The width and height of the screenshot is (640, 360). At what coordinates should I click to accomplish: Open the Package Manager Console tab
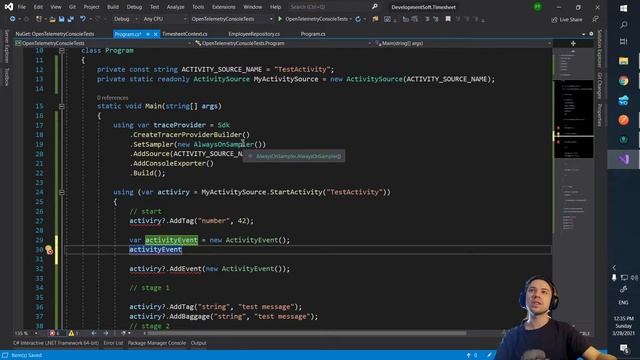[x=157, y=343]
